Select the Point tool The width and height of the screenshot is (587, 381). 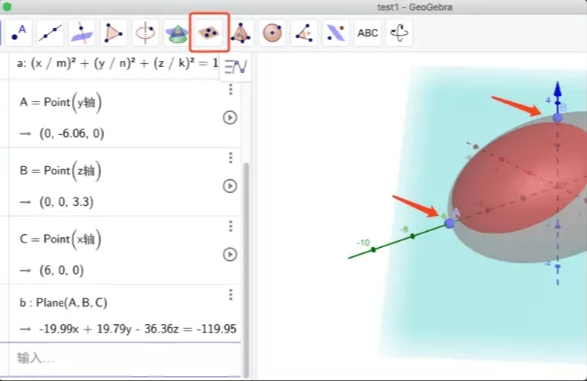[18, 33]
